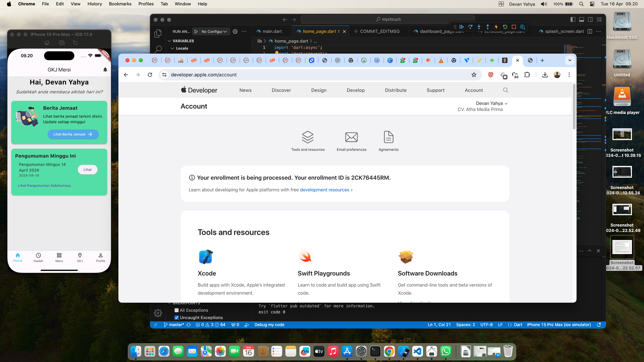Image resolution: width=644 pixels, height=362 pixels.
Task: Open the Distribute navigation menu item
Action: [x=395, y=90]
